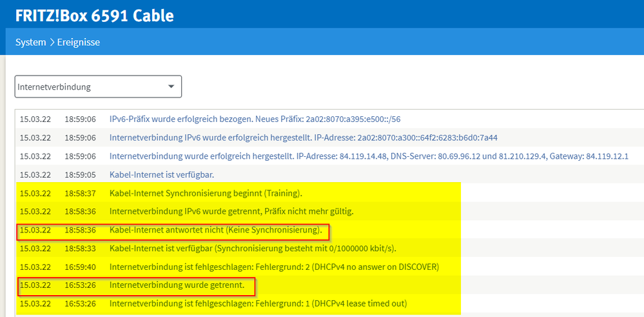Click the System breadcrumb link

(31, 42)
